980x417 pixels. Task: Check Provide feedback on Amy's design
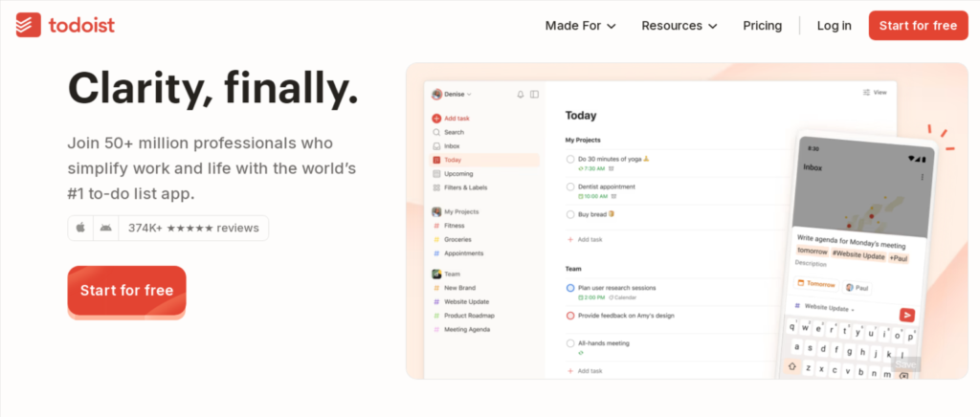(570, 316)
